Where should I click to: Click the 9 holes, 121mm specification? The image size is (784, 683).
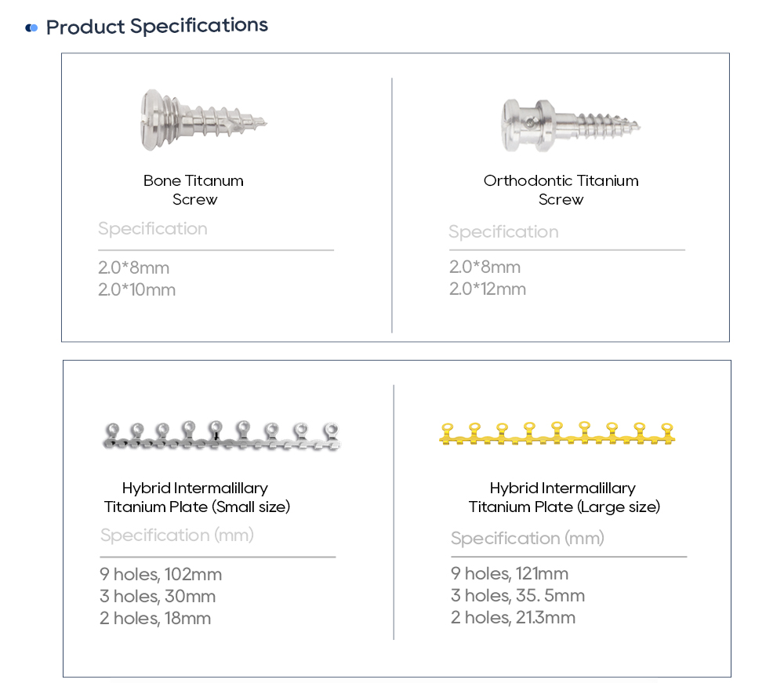point(510,573)
